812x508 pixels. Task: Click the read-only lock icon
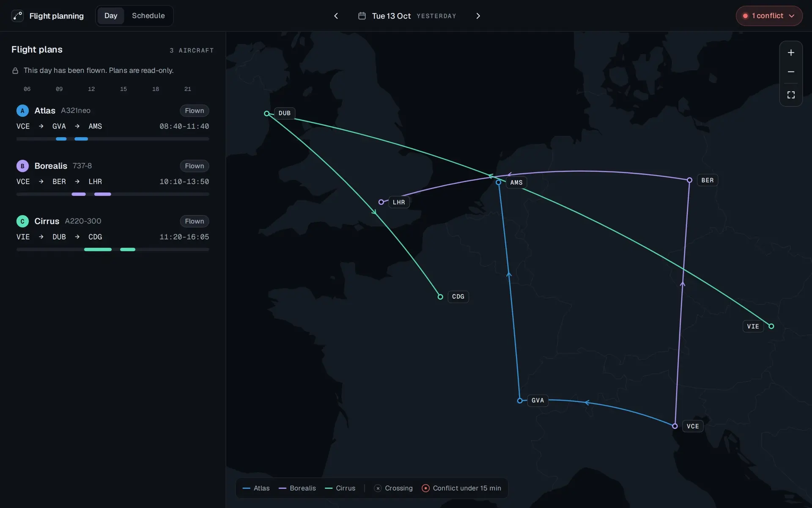coord(15,71)
